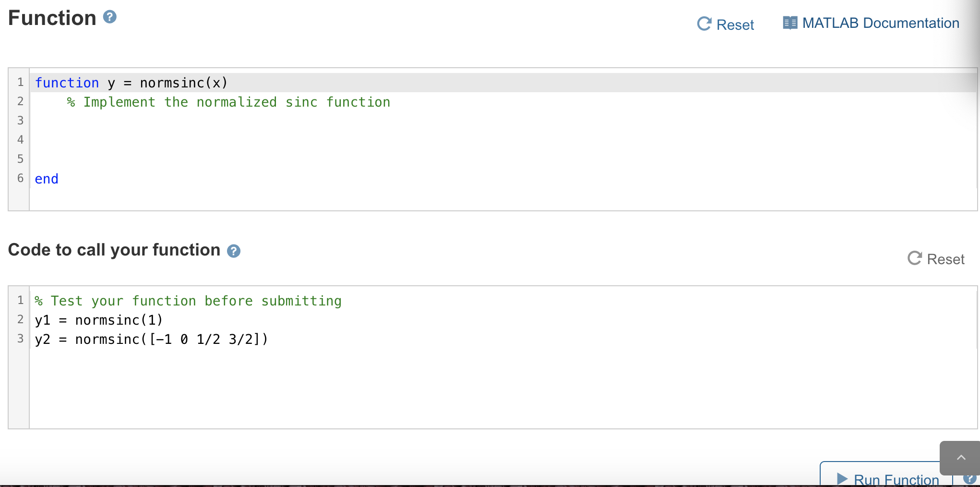The width and height of the screenshot is (980, 487).
Task: Collapse the panel using the chevron button
Action: [960, 457]
